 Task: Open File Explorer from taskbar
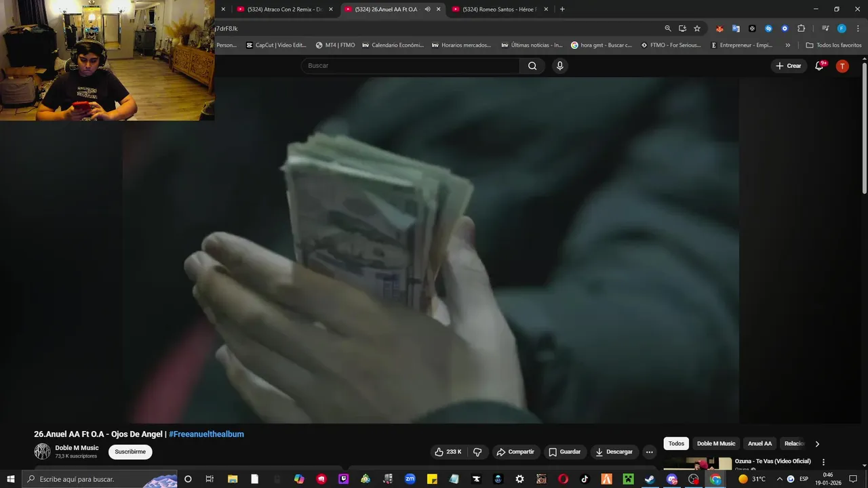click(x=232, y=479)
